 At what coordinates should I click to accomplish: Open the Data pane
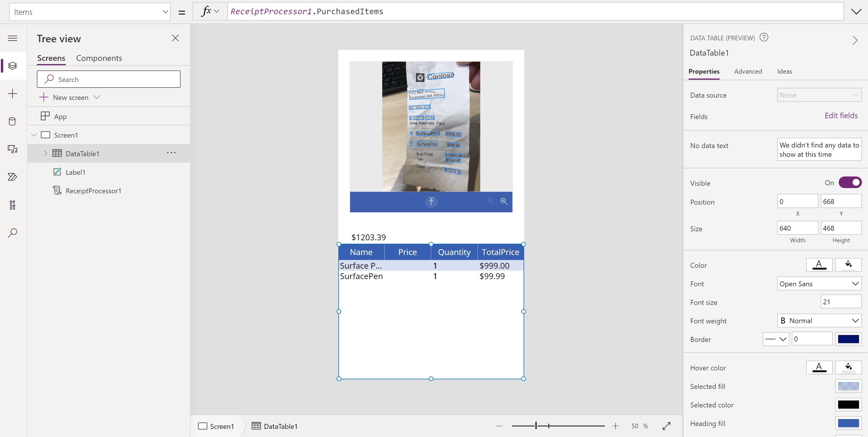pyautogui.click(x=12, y=122)
